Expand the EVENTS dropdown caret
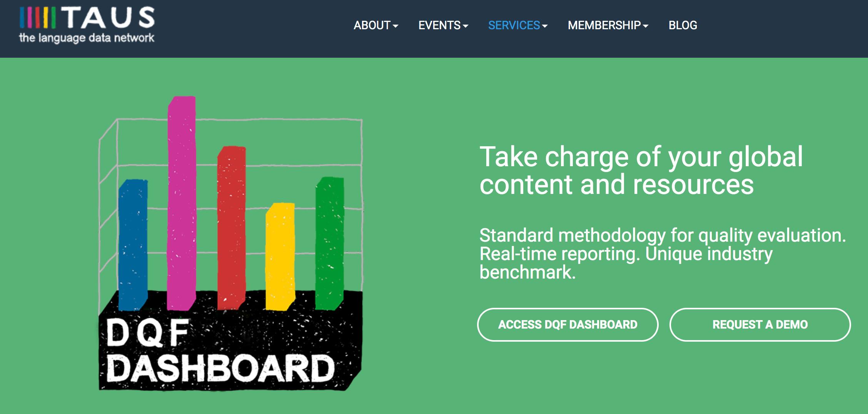This screenshot has height=414, width=868. coord(465,26)
